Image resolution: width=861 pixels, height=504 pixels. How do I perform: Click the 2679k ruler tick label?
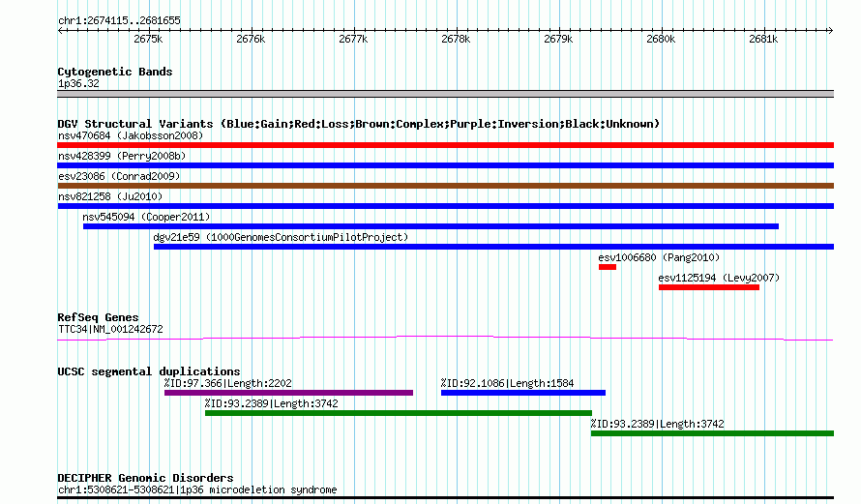[558, 39]
